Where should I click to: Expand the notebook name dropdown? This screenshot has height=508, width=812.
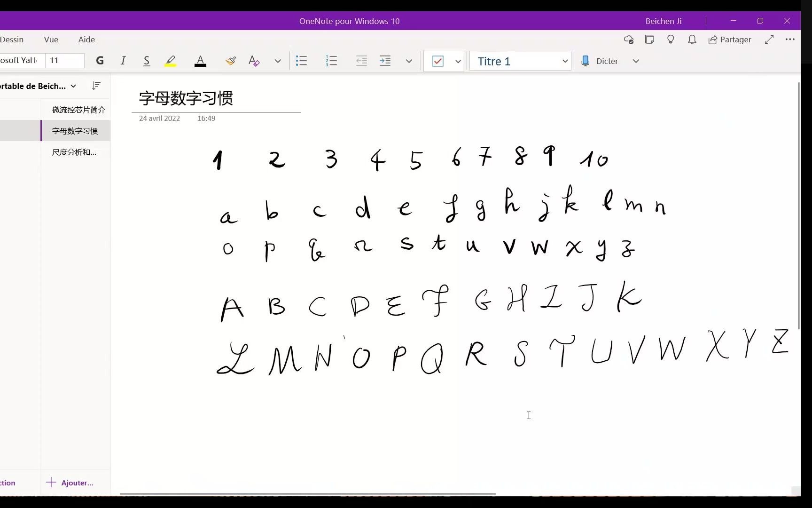tap(73, 86)
